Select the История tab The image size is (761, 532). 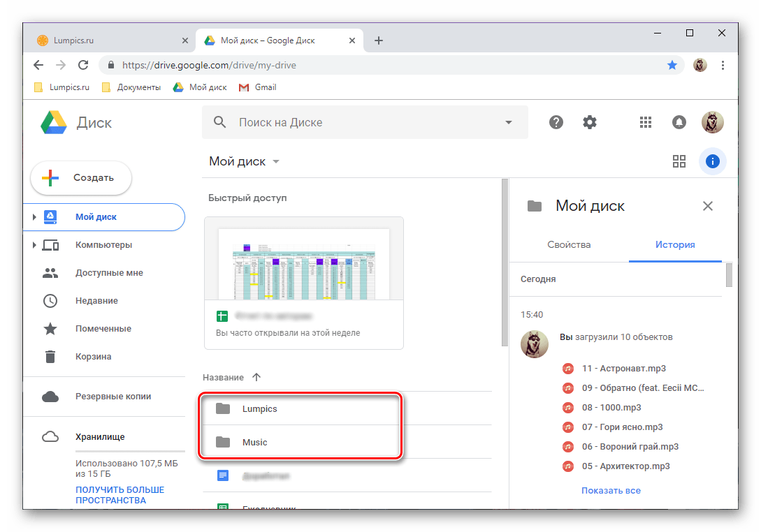point(674,245)
